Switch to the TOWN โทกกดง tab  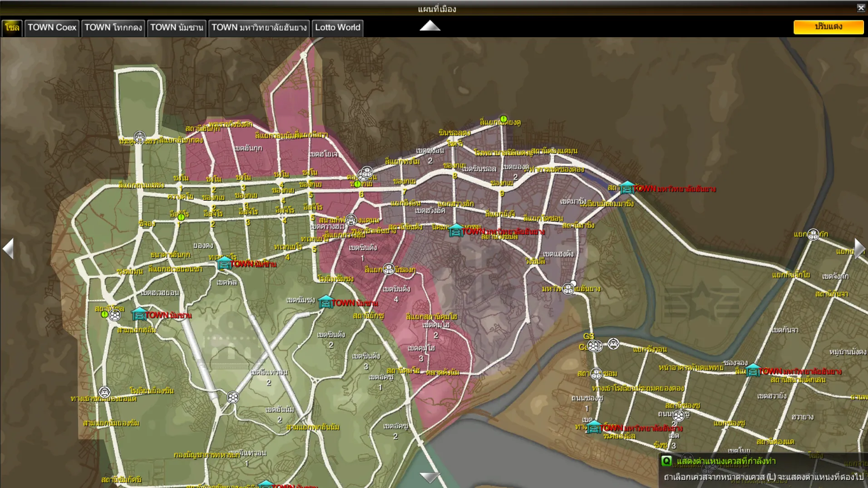pyautogui.click(x=113, y=28)
